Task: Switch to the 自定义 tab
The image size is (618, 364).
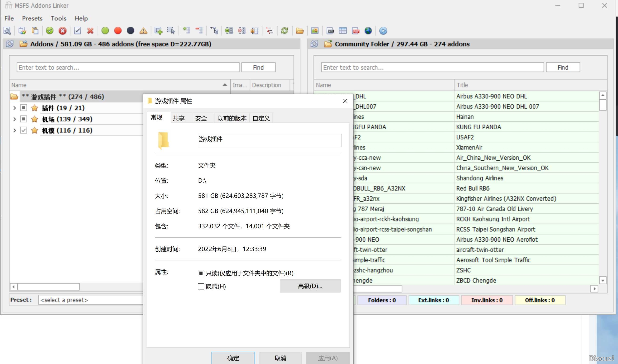Action: pyautogui.click(x=261, y=118)
